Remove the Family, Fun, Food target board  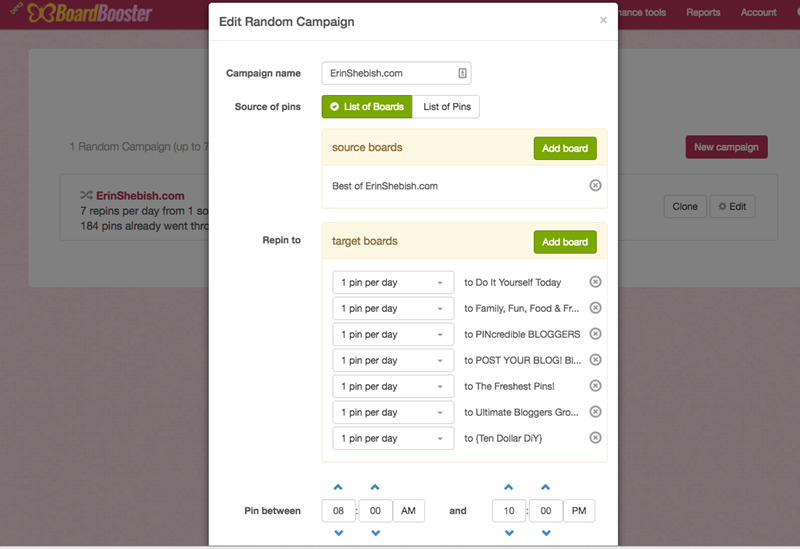(x=595, y=308)
